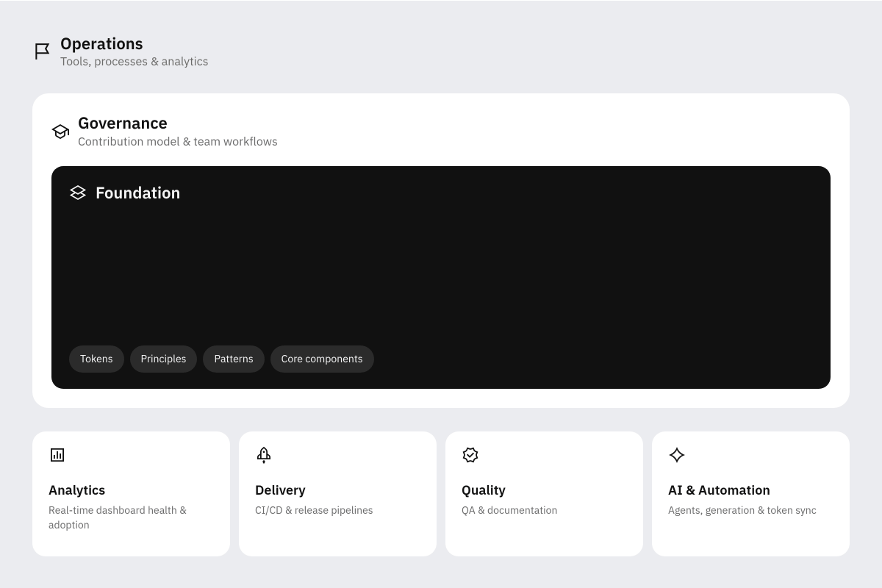Click the Operations heading
The image size is (882, 588).
click(x=101, y=44)
